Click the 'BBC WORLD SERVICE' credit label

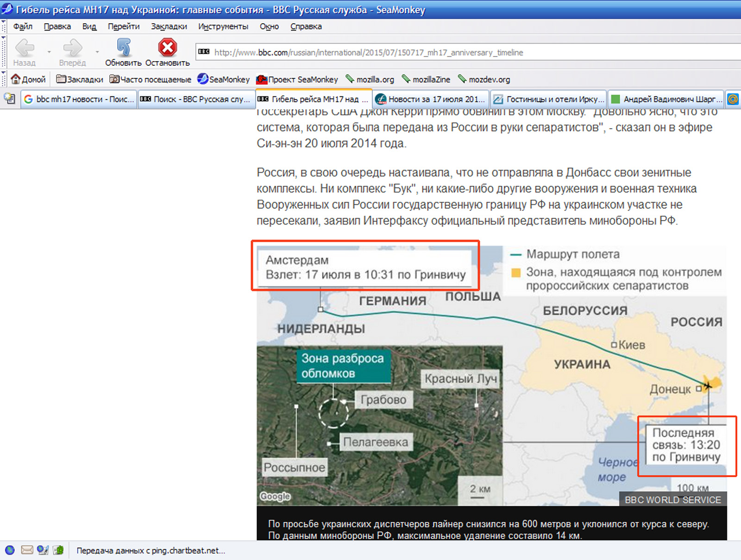point(673,500)
